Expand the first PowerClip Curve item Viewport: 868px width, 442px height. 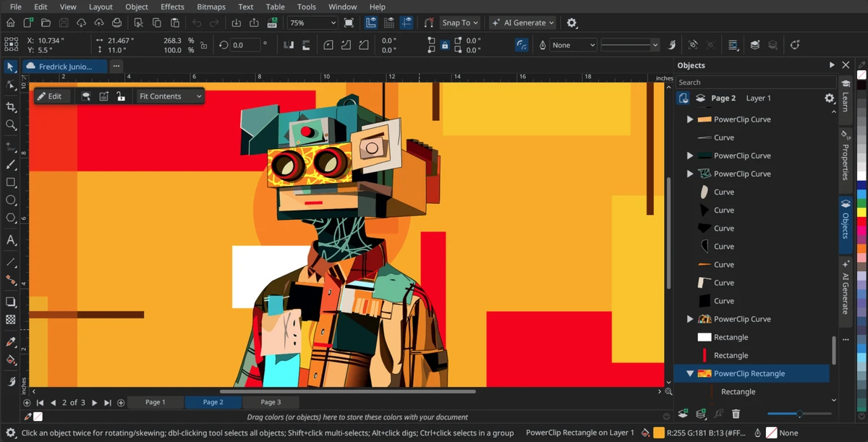690,119
